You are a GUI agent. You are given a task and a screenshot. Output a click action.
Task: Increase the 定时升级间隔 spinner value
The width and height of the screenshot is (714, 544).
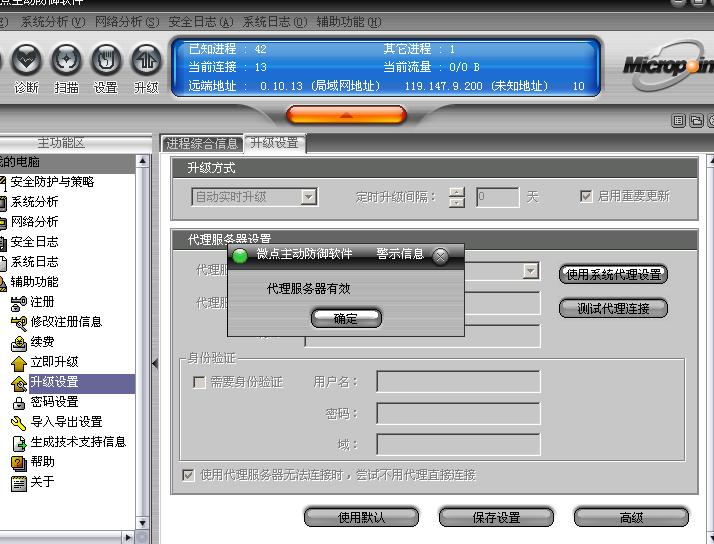(x=457, y=192)
